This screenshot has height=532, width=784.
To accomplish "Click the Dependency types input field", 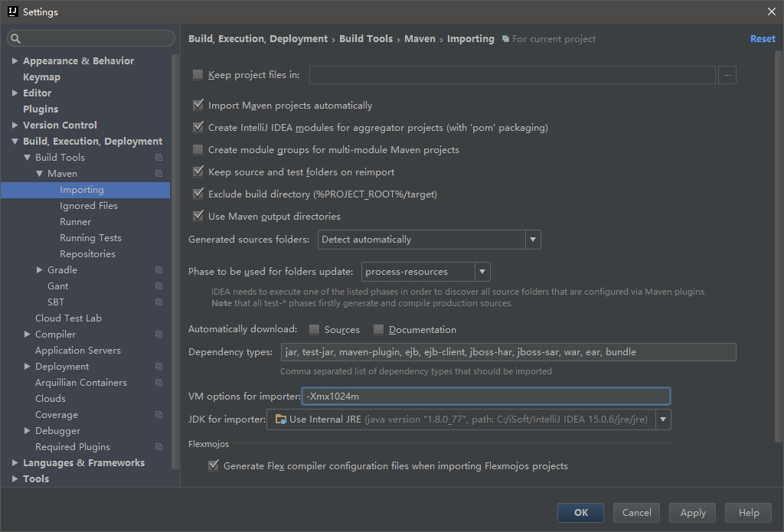I will click(508, 352).
